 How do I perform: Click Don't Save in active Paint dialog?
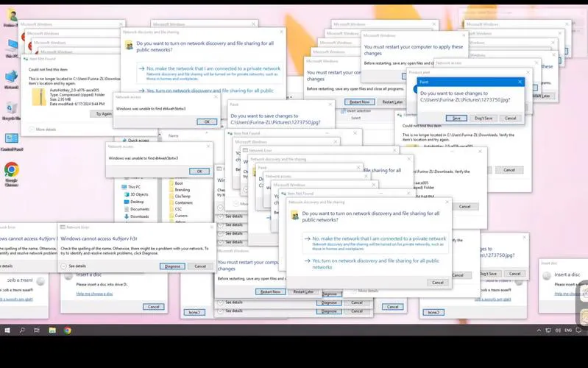tap(483, 118)
